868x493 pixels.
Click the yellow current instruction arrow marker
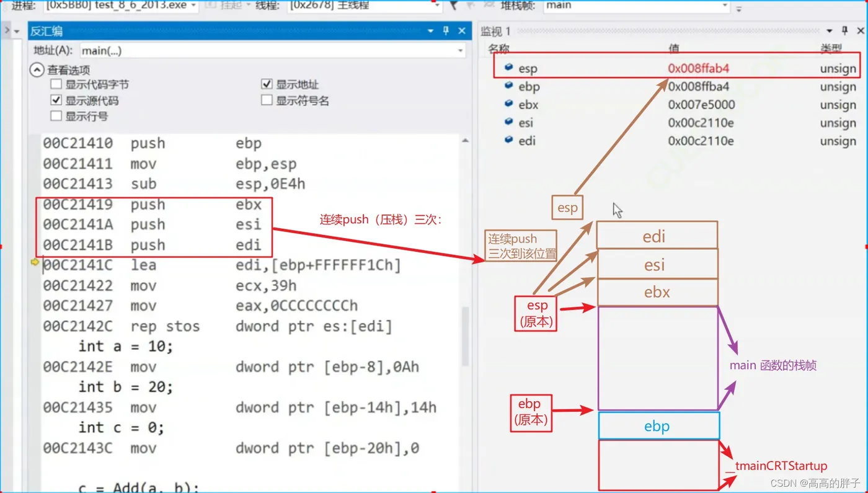coord(35,263)
